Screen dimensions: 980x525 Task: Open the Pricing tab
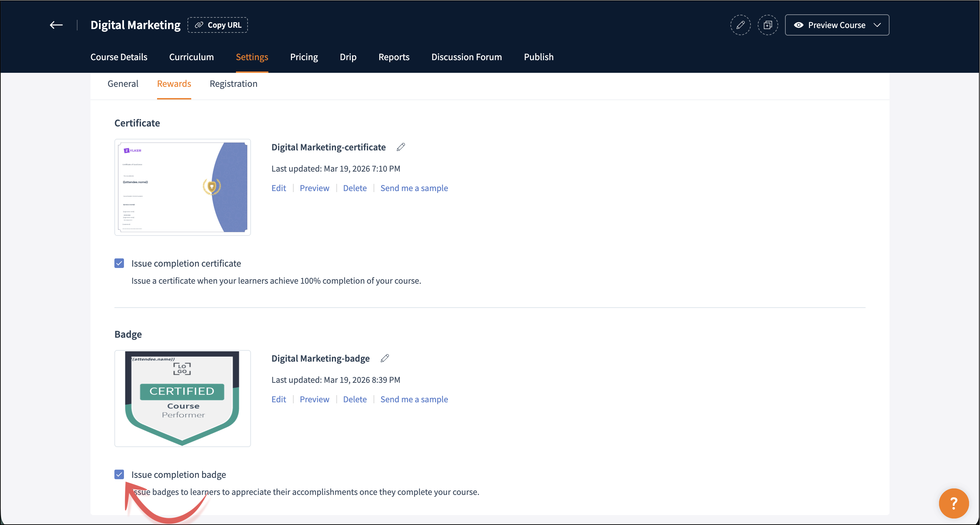[304, 57]
